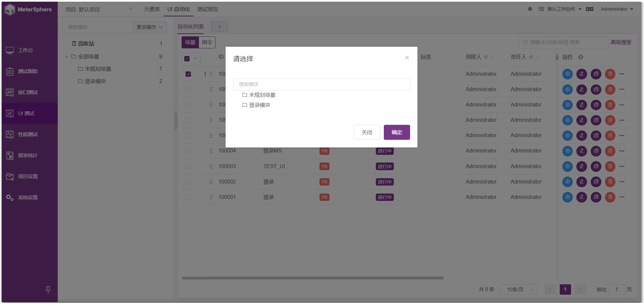Check the checkbox for scenario 100003
This screenshot has height=305, width=644.
[188, 167]
